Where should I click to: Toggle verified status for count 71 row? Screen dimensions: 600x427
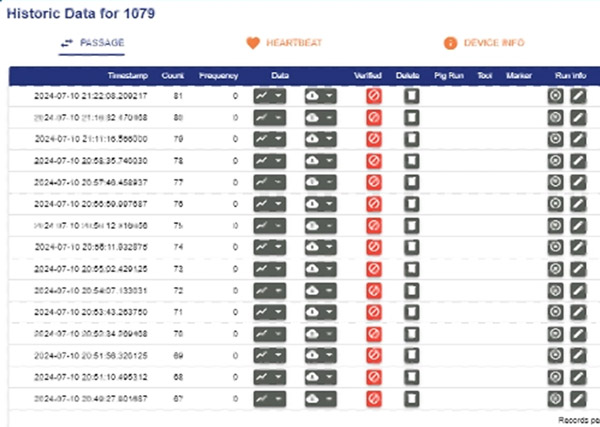click(x=373, y=312)
